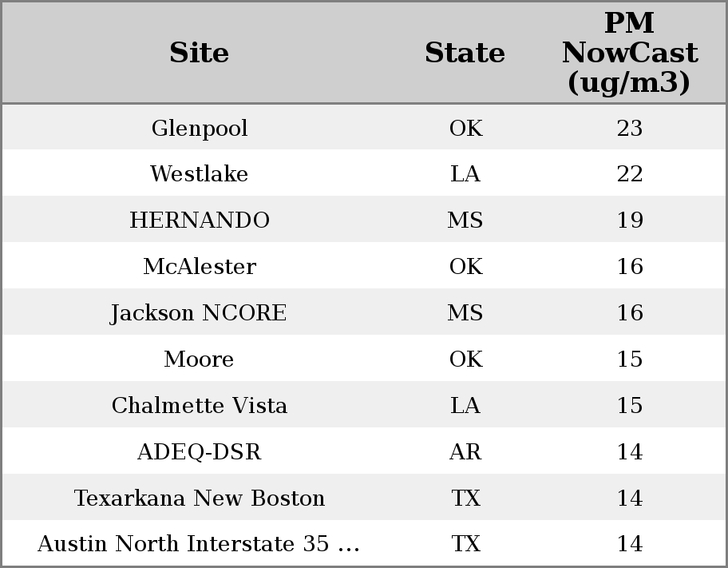This screenshot has height=568, width=728.
Task: Click the state cell in the Glenpool row
Action: (465, 128)
